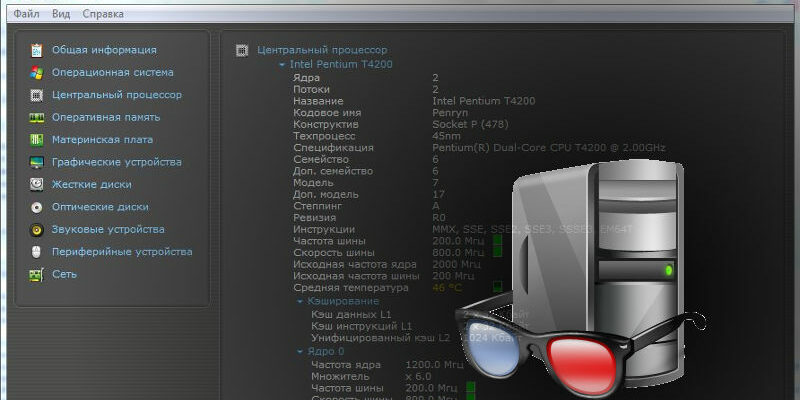Click the Множитель label
The height and width of the screenshot is (400, 800).
(340, 377)
